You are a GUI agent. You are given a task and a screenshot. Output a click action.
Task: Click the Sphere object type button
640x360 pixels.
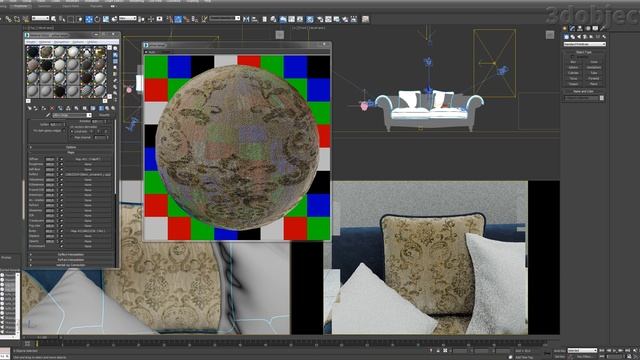click(573, 67)
